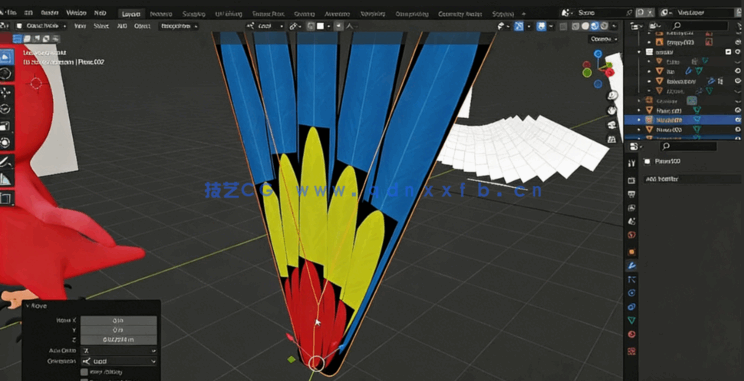Click the Move X value field
The image size is (744, 381).
click(119, 320)
